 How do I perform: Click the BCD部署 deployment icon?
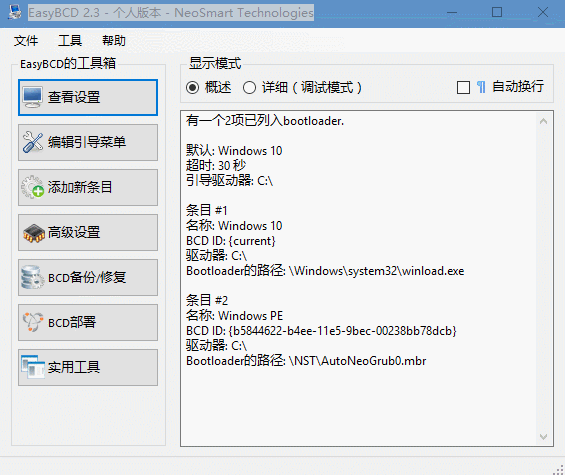point(33,322)
